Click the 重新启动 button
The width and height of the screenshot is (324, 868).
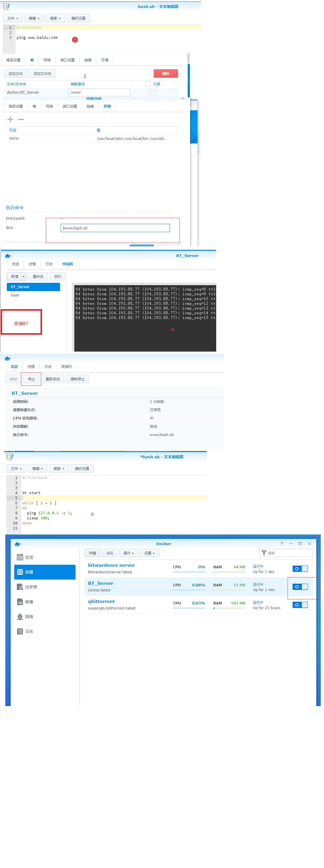coord(53,379)
